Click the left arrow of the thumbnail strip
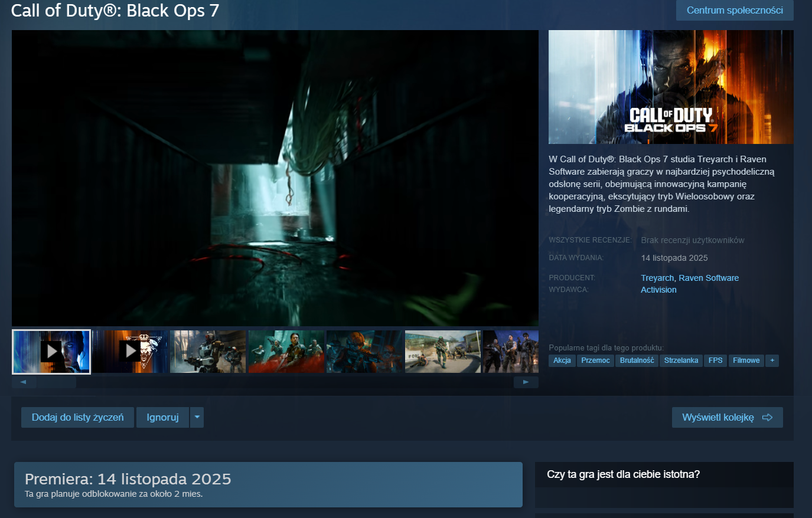This screenshot has width=812, height=518. (x=24, y=382)
